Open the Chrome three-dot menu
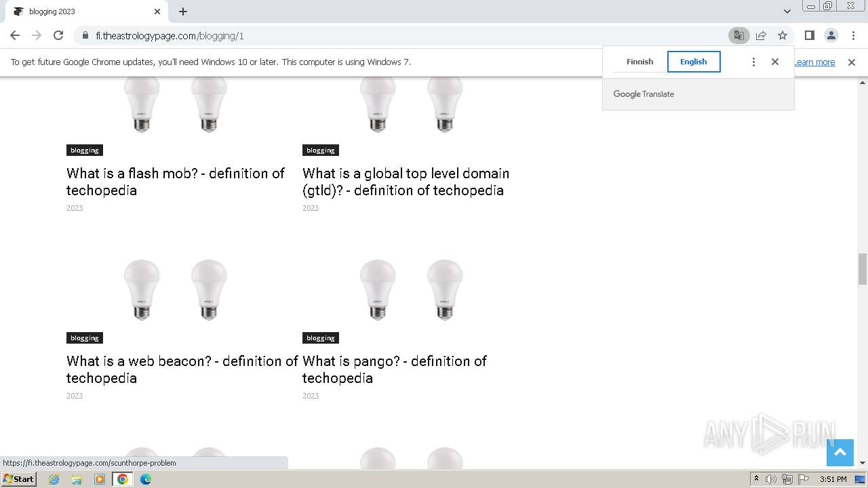 852,35
